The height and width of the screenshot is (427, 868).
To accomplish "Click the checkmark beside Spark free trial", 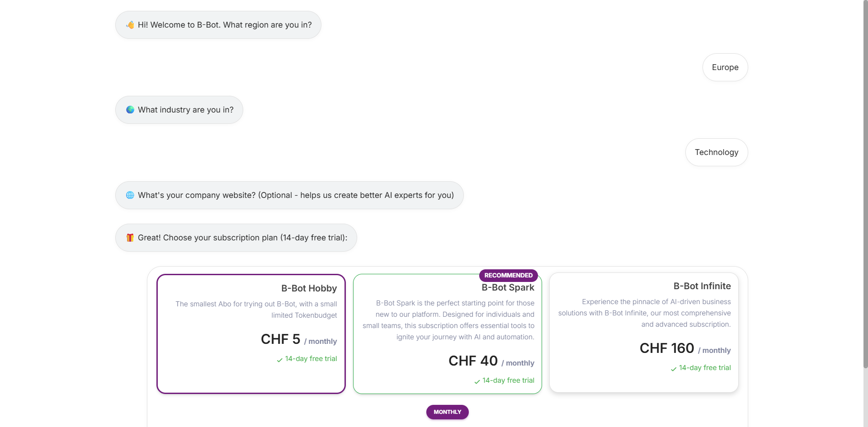I will (476, 382).
